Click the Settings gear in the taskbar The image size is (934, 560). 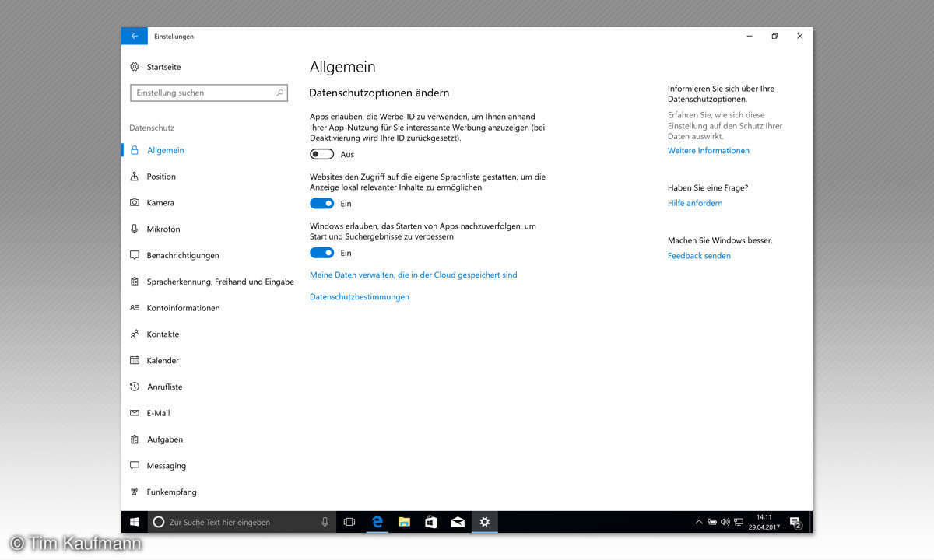(485, 522)
